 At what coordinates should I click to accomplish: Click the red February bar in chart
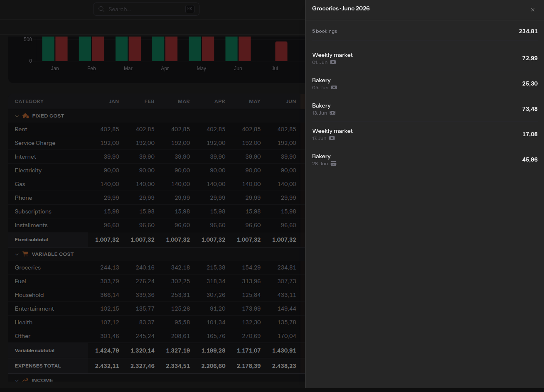pyautogui.click(x=98, y=49)
